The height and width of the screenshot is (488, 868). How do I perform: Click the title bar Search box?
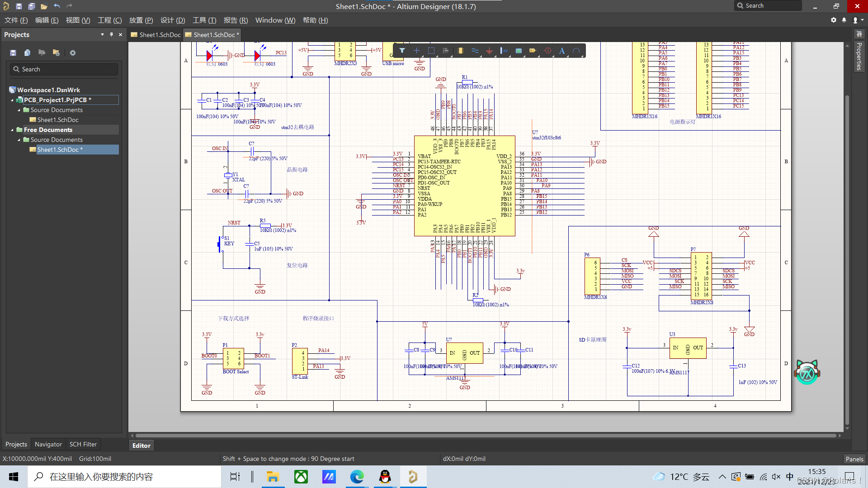coord(768,6)
